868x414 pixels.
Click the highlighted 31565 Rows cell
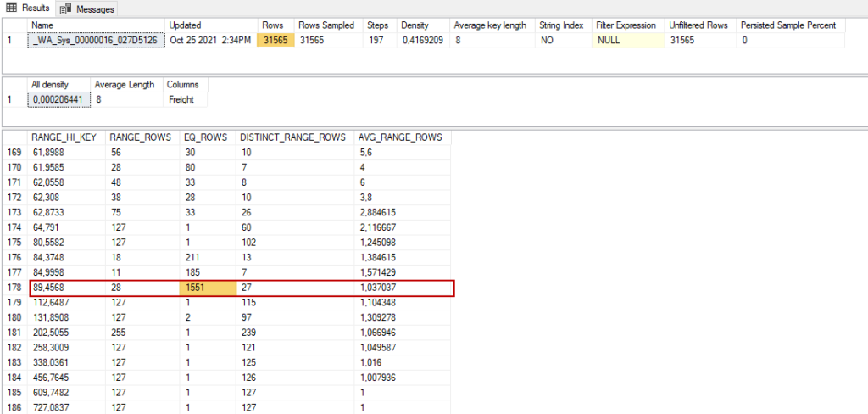pos(275,41)
